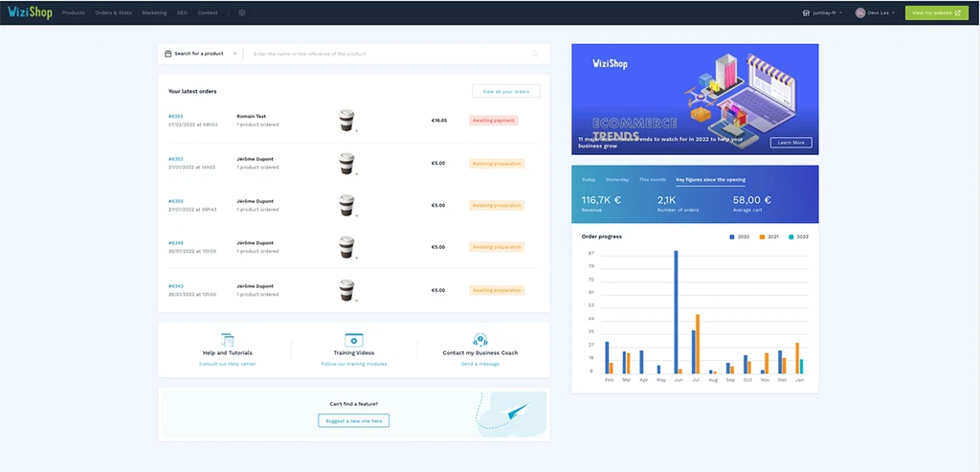Click the Training Videos icon
This screenshot has width=980, height=472.
pos(354,340)
